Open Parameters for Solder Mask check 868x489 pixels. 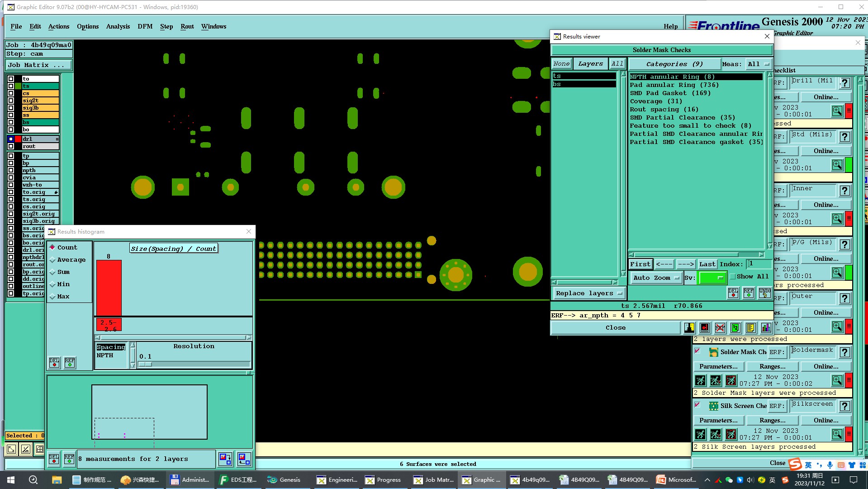718,366
